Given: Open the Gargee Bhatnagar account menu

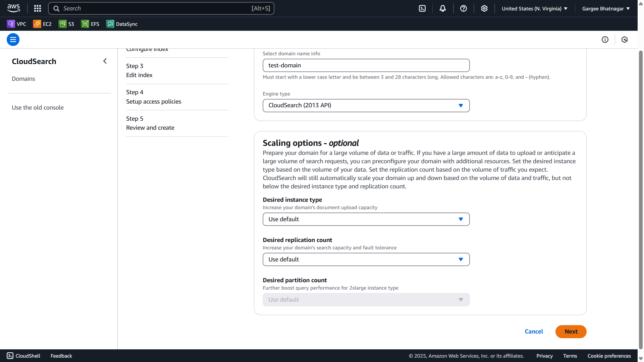Looking at the screenshot, I should tap(606, 8).
